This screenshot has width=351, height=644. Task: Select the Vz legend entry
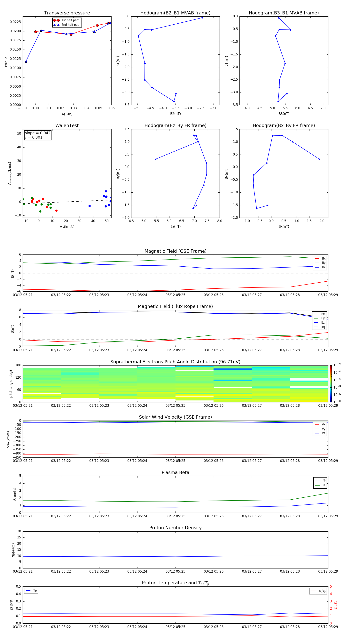pos(320,433)
